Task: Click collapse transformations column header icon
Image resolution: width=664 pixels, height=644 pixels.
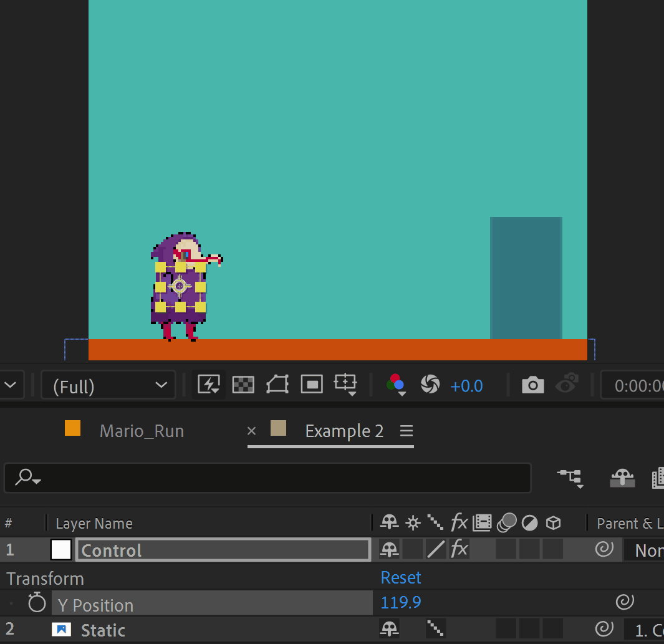Action: tap(413, 523)
